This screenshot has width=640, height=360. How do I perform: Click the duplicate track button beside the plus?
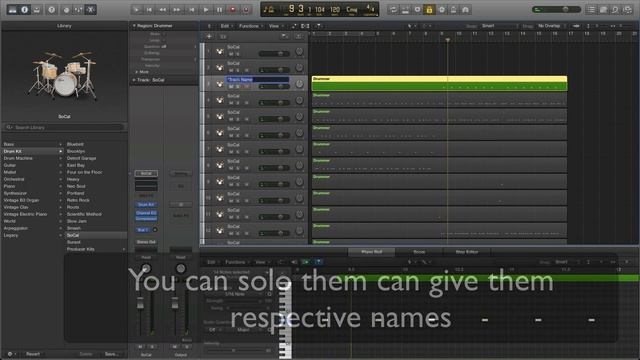coord(223,36)
